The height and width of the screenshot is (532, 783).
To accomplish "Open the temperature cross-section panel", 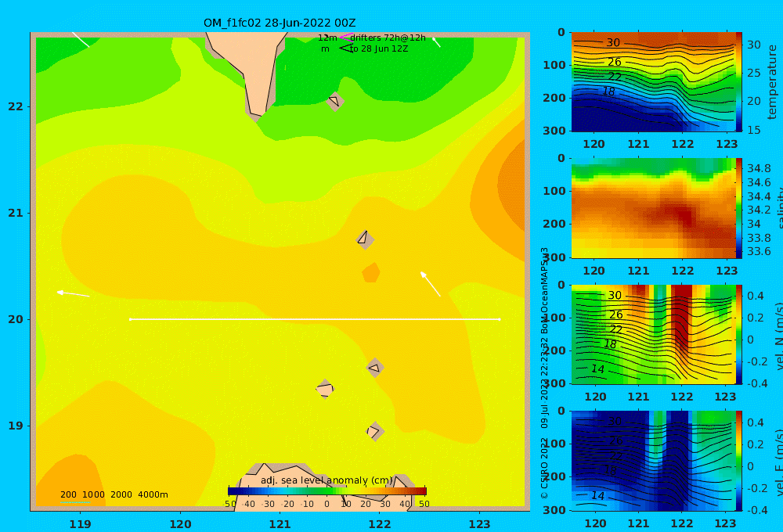I will [x=653, y=82].
